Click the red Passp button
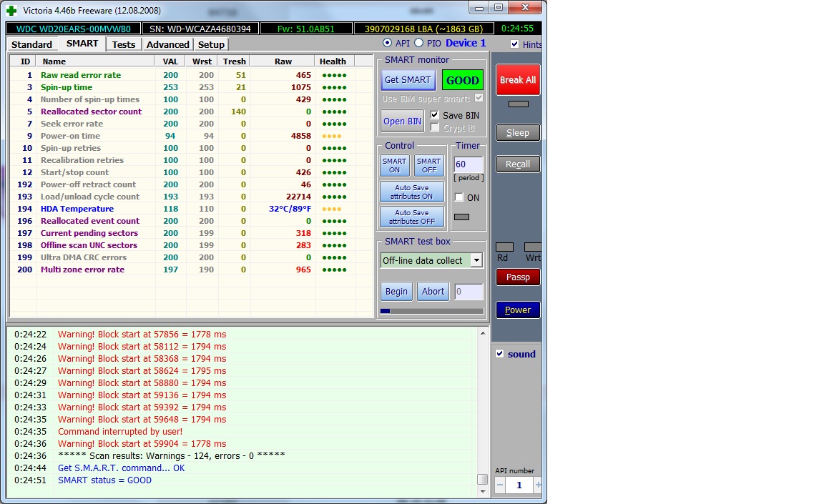 pos(517,277)
